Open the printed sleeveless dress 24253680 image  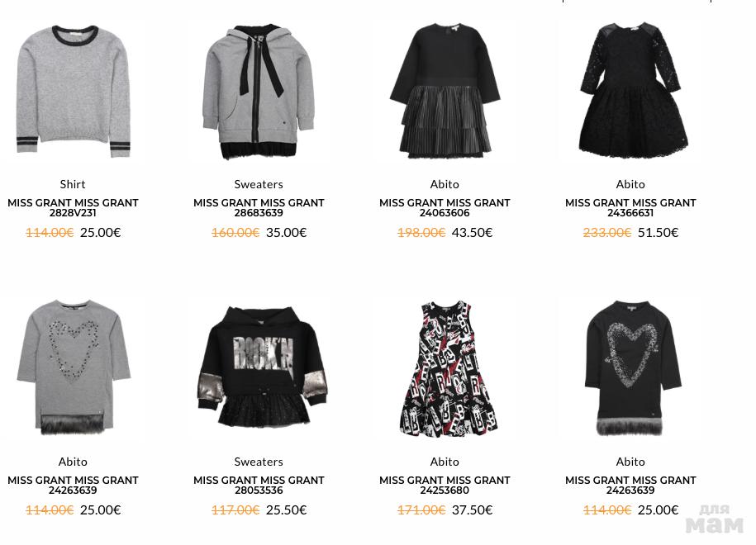[x=449, y=368]
